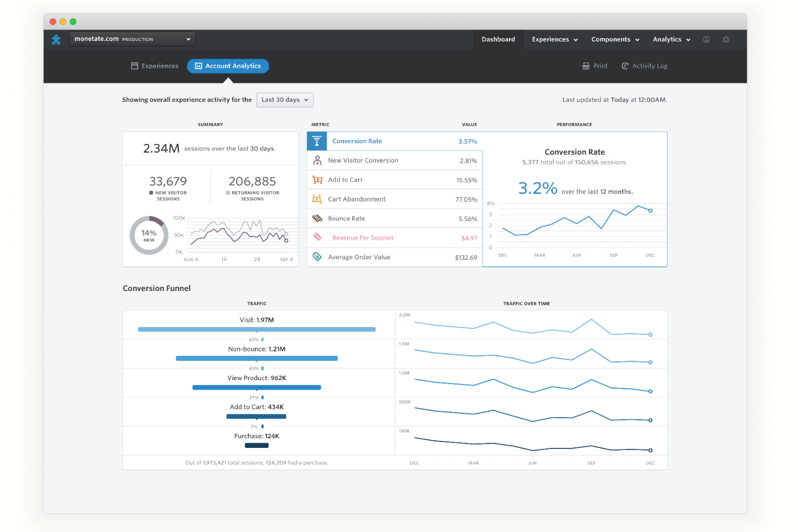Image resolution: width=798 pixels, height=532 pixels.
Task: Expand the monetate.com Production site selector
Action: [x=132, y=39]
